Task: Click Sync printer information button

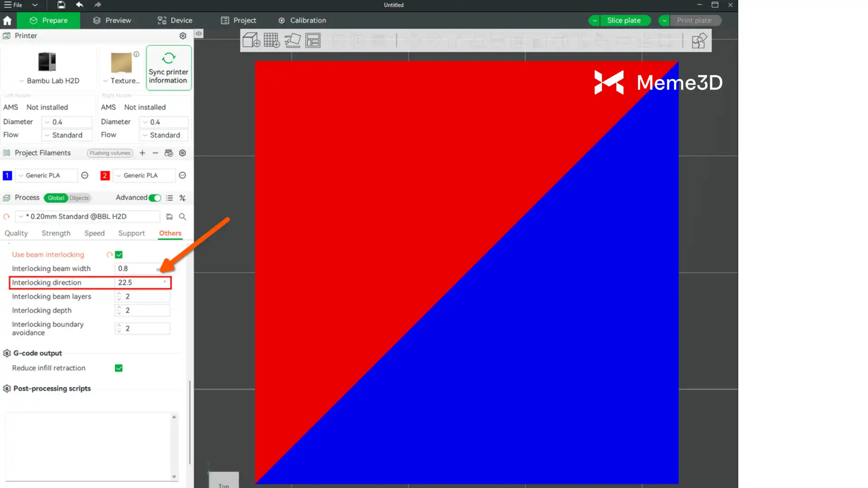Action: click(x=169, y=68)
